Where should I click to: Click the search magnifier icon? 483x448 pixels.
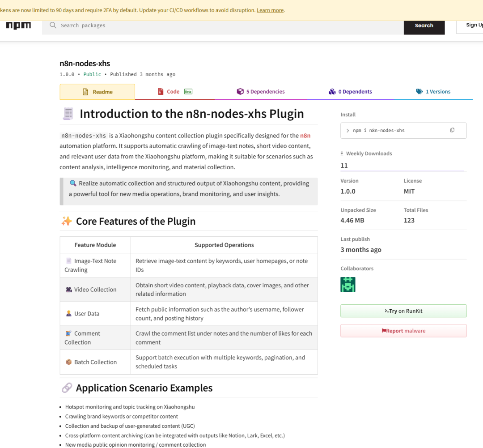point(53,26)
